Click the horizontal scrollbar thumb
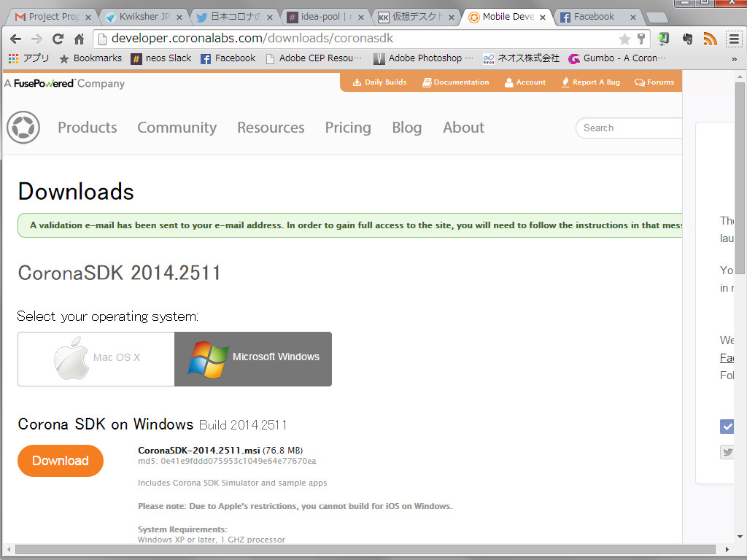The height and width of the screenshot is (560, 747). 365,550
